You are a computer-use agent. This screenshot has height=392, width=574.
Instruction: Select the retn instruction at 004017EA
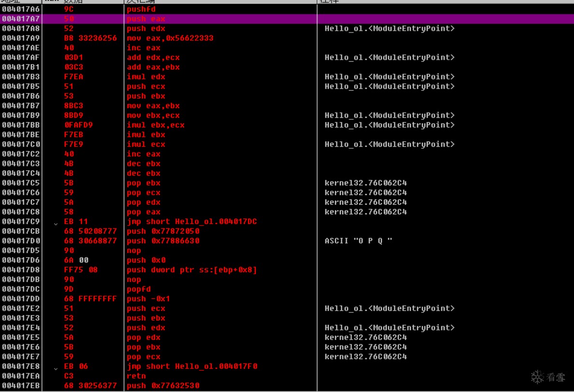[136, 376]
